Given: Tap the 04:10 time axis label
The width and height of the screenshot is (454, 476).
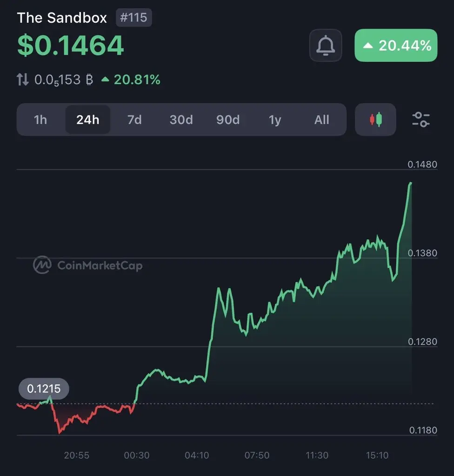Looking at the screenshot, I should [197, 455].
